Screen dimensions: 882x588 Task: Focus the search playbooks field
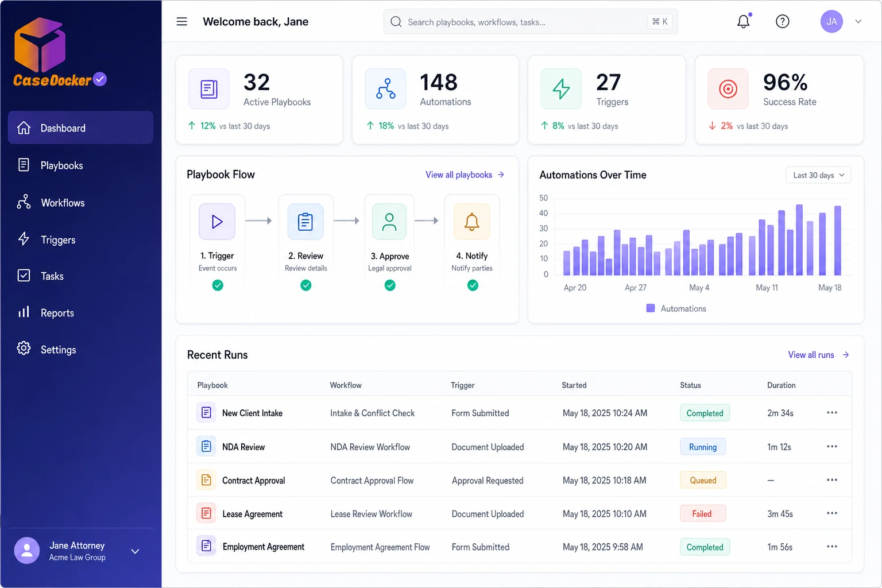531,22
